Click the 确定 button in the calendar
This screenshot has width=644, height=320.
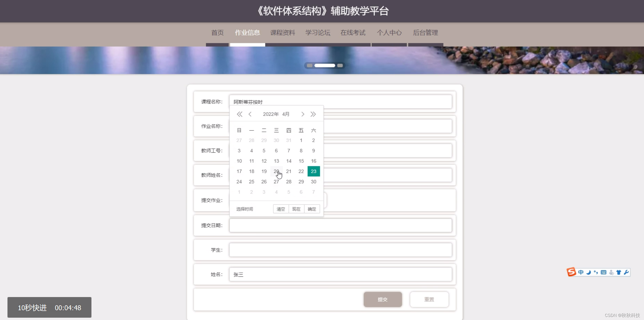click(312, 209)
